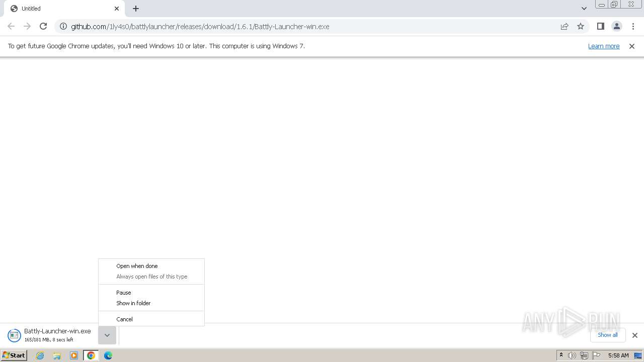Open the network tray icon
This screenshot has width=644, height=362.
[584, 355]
